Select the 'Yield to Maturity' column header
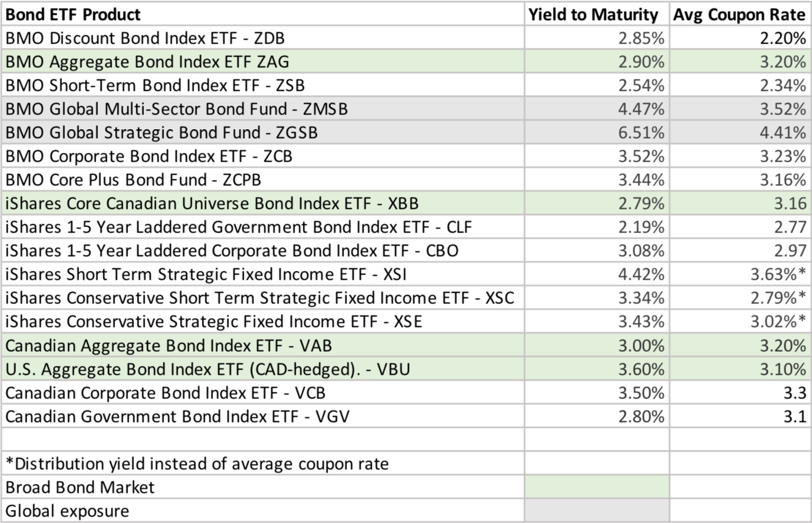This screenshot has width=812, height=523. point(592,14)
